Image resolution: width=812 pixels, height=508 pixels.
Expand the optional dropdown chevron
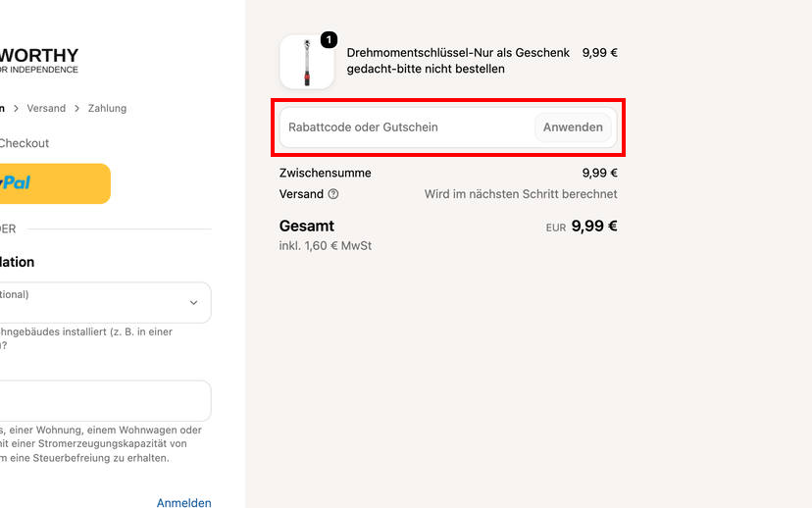click(x=193, y=302)
